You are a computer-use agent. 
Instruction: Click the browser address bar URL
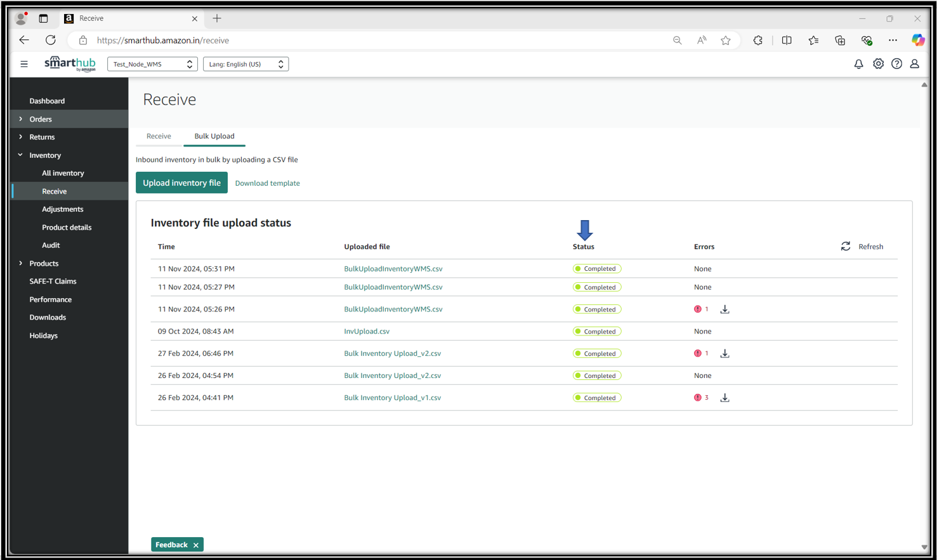[163, 40]
